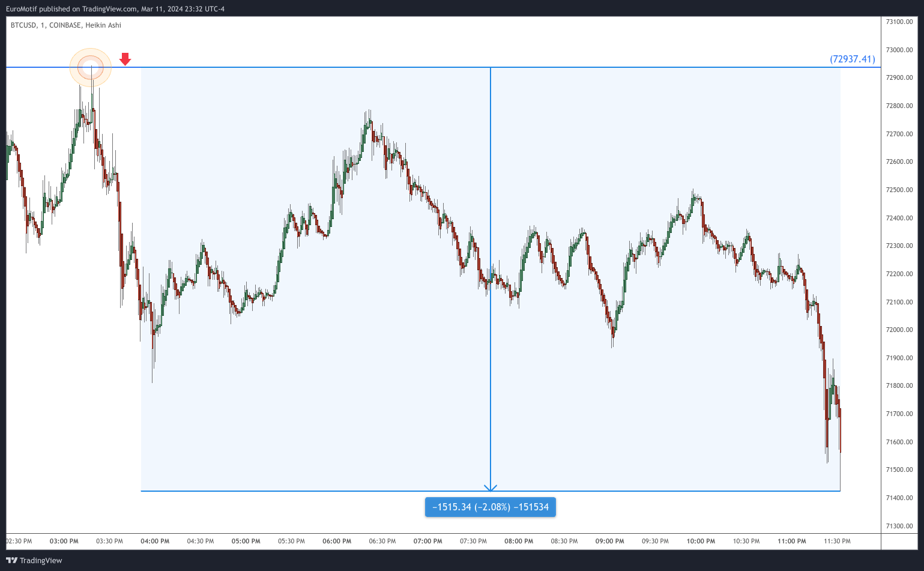The width and height of the screenshot is (924, 571).
Task: Click the 72700.00 price axis label
Action: [899, 134]
